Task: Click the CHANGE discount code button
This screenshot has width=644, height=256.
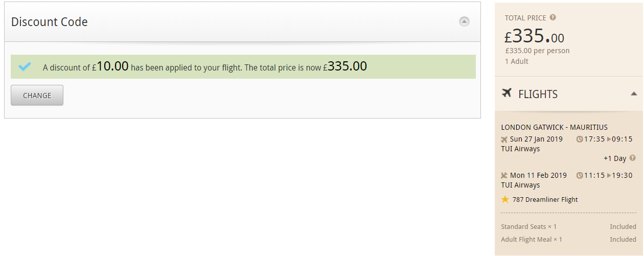Action: pos(37,96)
